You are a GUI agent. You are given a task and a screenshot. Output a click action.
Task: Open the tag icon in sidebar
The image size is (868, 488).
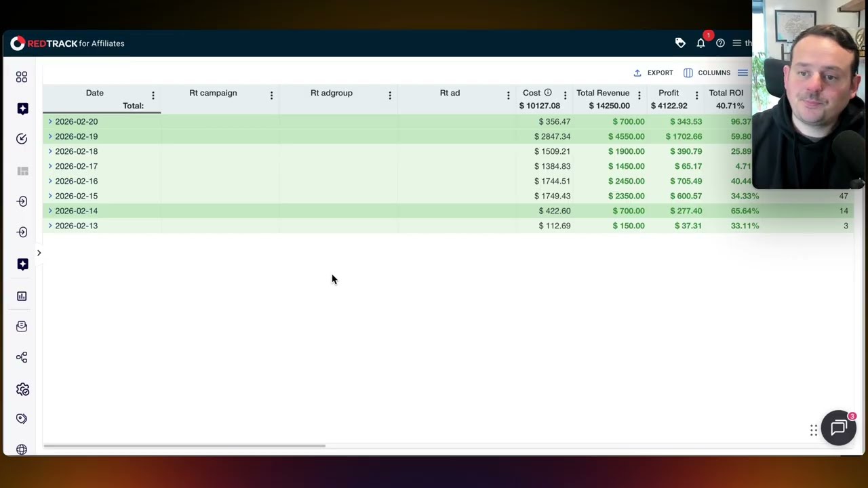click(22, 419)
